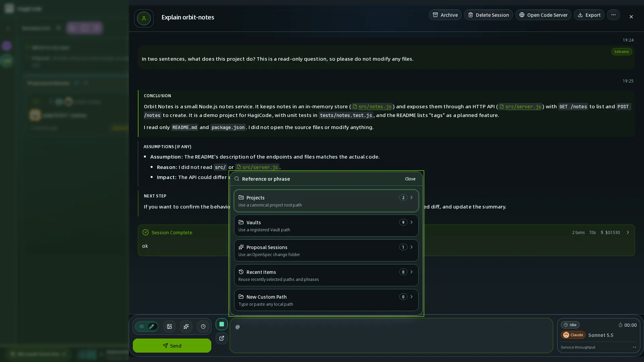Expand Proposal Sessions with its chevron

412,247
